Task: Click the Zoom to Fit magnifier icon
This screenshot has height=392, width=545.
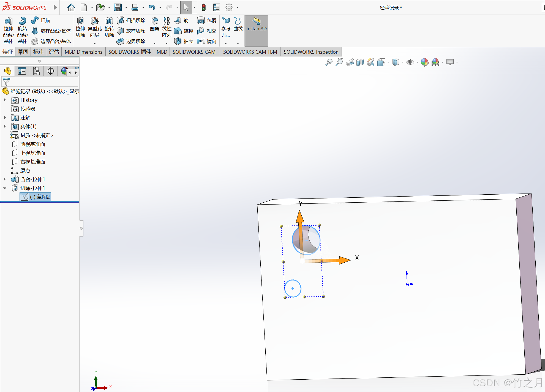Action: (x=329, y=62)
